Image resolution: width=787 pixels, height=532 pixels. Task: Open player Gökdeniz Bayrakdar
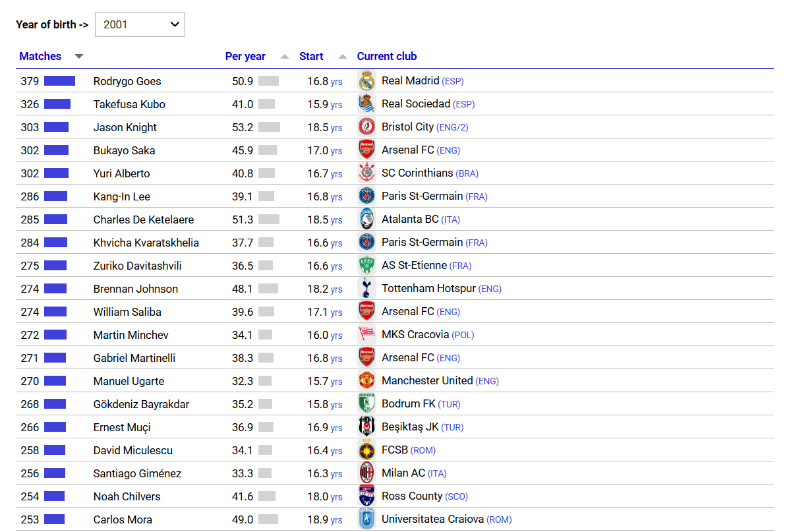[141, 405]
